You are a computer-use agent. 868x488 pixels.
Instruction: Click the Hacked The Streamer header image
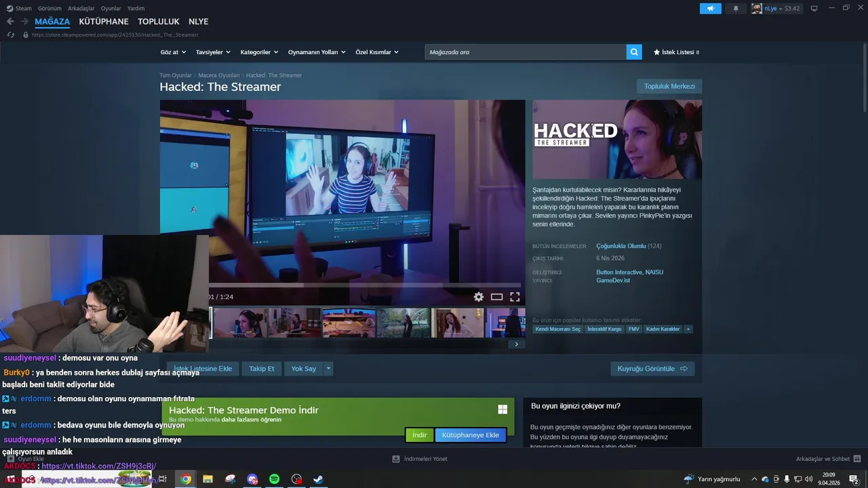coord(617,140)
